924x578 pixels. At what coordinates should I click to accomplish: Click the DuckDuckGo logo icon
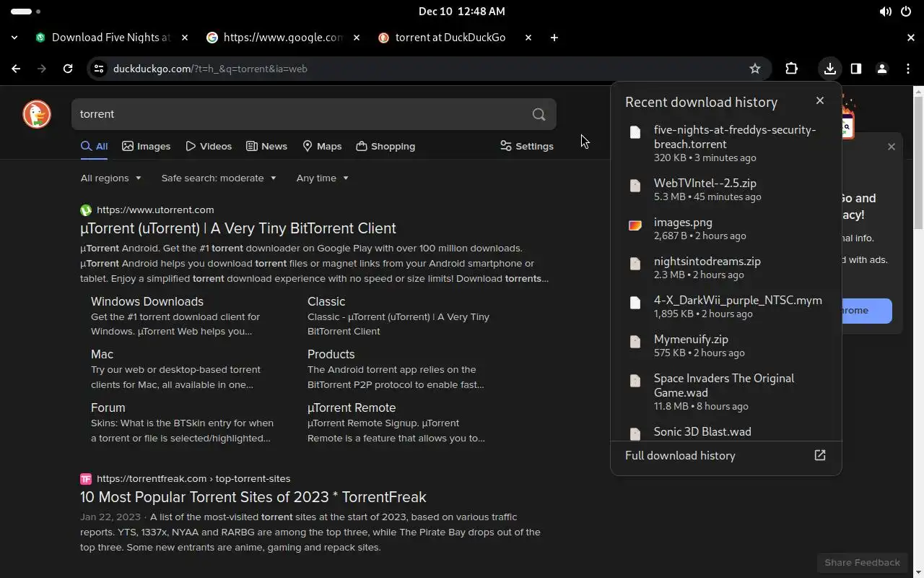tap(36, 114)
